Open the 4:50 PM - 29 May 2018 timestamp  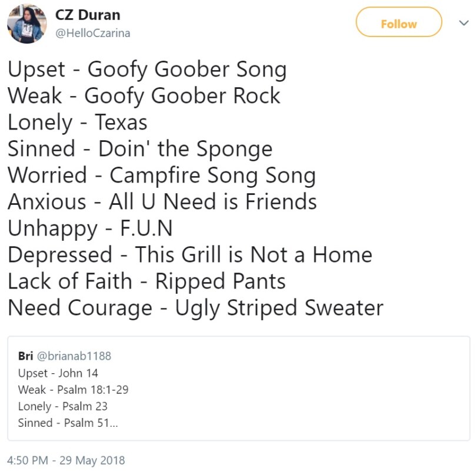(66, 460)
